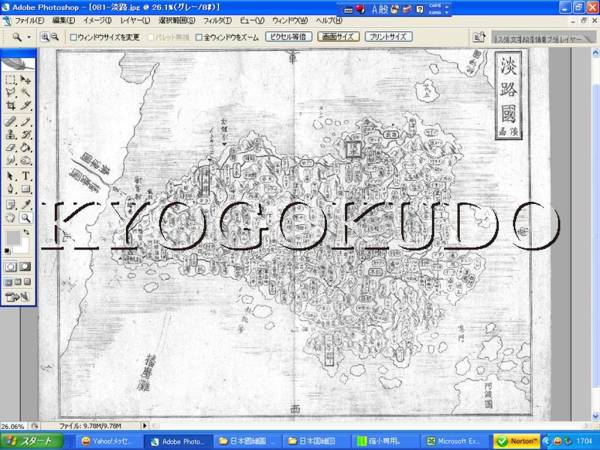Select the Slice tool
Viewport: 600px width, 450px height.
click(x=25, y=105)
